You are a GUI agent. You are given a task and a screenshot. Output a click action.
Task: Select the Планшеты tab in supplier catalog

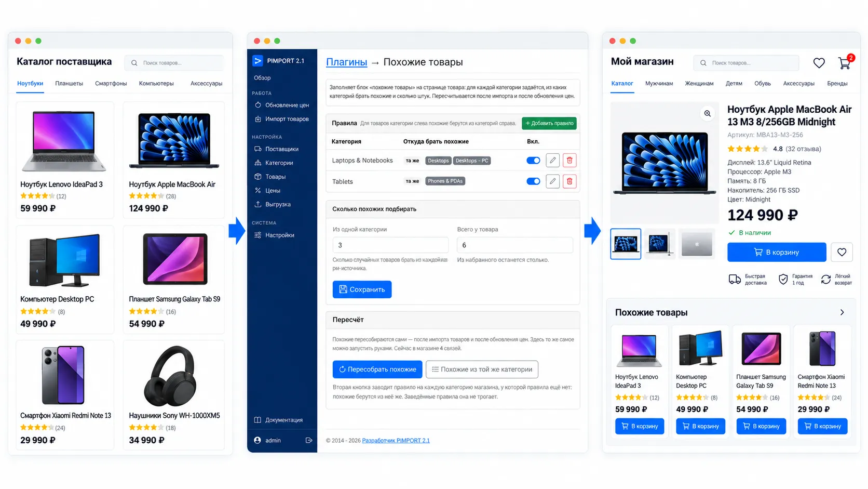(x=69, y=83)
